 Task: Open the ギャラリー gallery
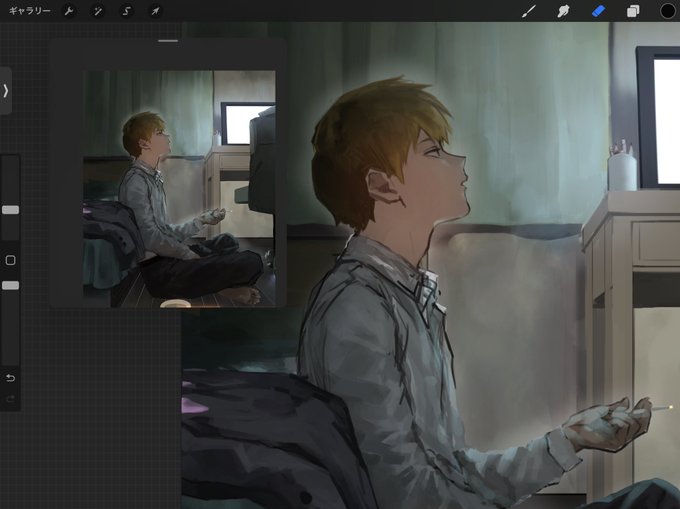pyautogui.click(x=29, y=11)
